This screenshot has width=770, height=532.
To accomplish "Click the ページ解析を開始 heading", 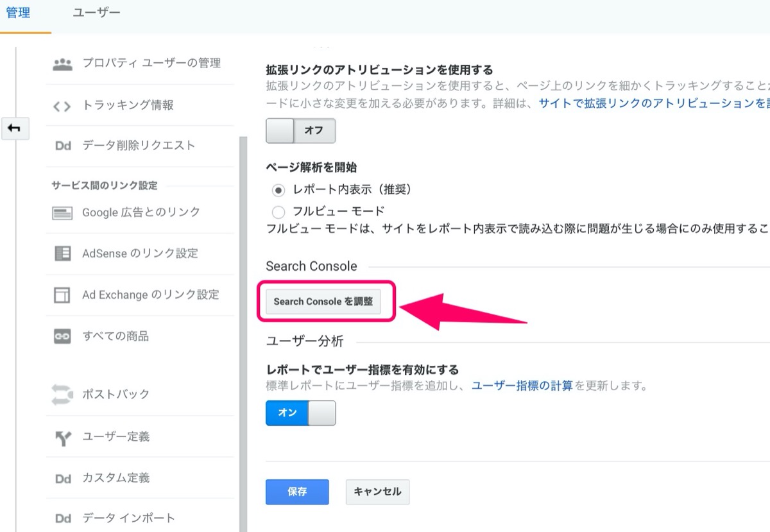I will 311,167.
